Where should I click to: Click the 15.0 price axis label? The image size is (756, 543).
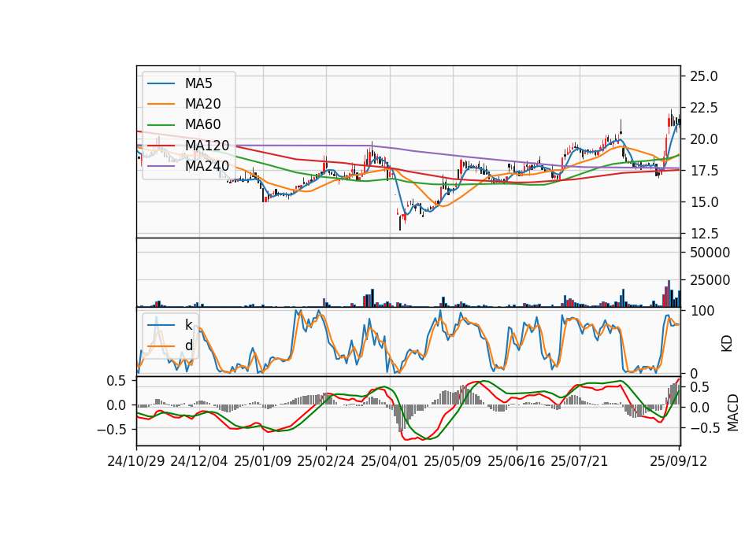704,202
